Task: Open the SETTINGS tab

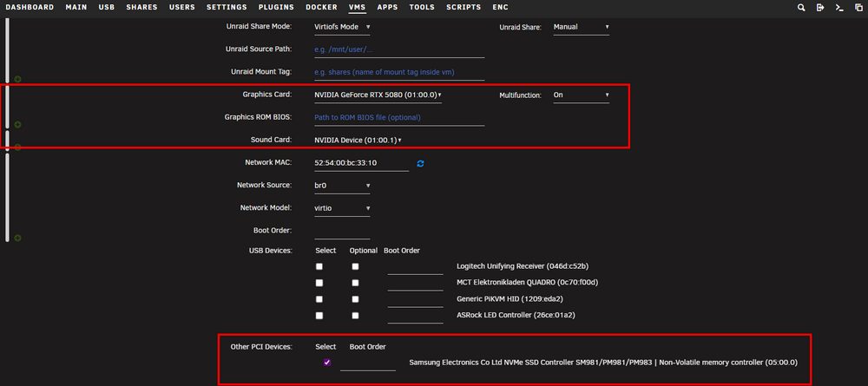Action: click(x=227, y=8)
